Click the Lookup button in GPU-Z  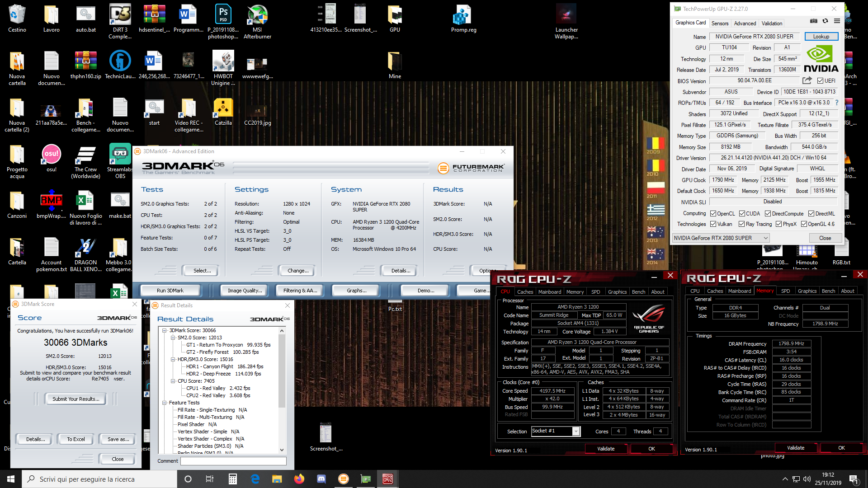[821, 37]
